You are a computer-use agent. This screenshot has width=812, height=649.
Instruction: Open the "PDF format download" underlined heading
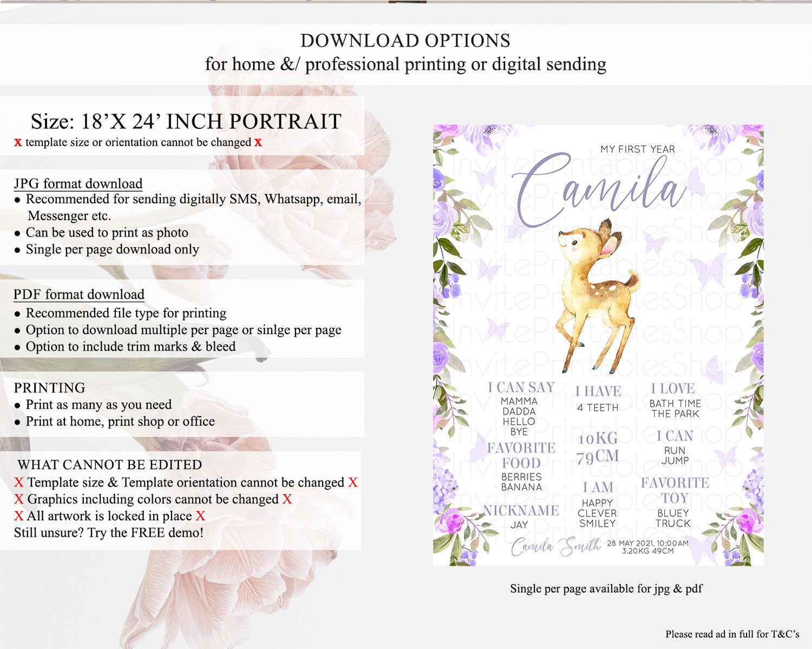(x=79, y=294)
